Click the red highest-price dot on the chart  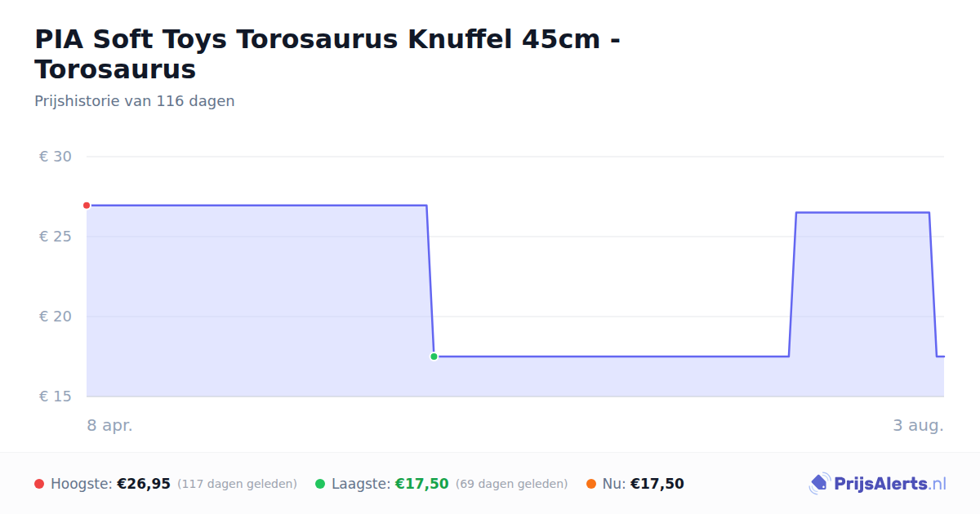point(87,206)
